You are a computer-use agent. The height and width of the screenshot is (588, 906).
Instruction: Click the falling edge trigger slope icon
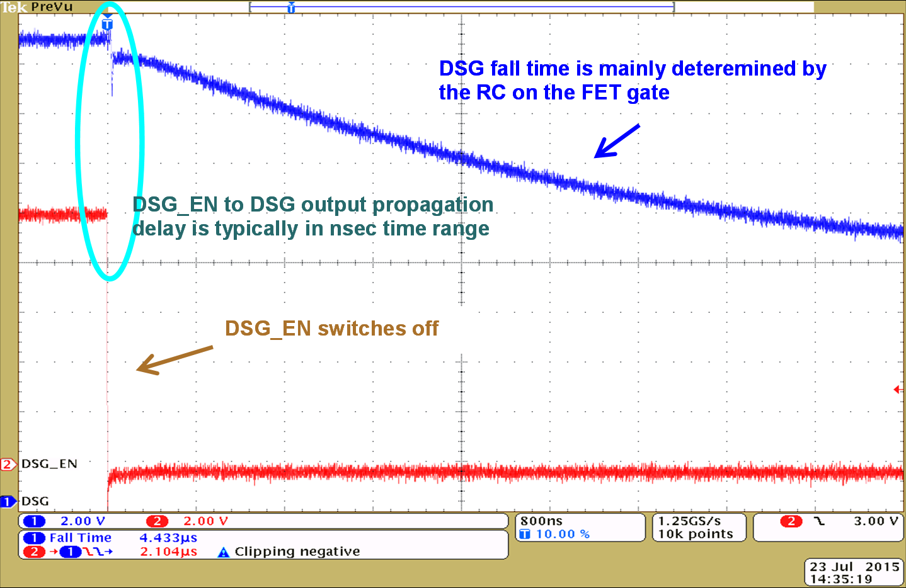[819, 521]
